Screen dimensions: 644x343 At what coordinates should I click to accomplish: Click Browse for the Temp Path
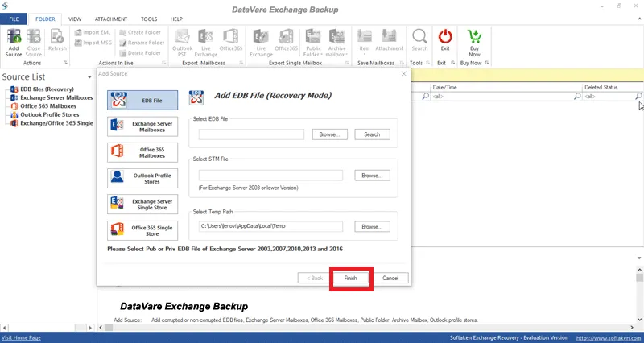click(x=372, y=226)
